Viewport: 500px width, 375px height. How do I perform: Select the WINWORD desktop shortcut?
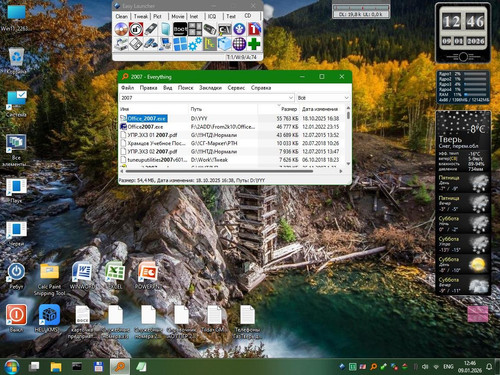tap(82, 276)
